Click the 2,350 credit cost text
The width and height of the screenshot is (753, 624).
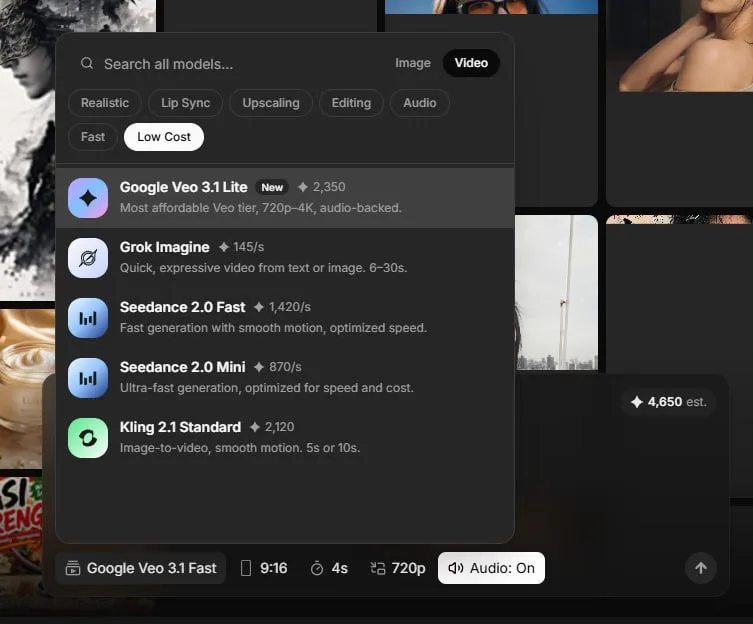[328, 187]
